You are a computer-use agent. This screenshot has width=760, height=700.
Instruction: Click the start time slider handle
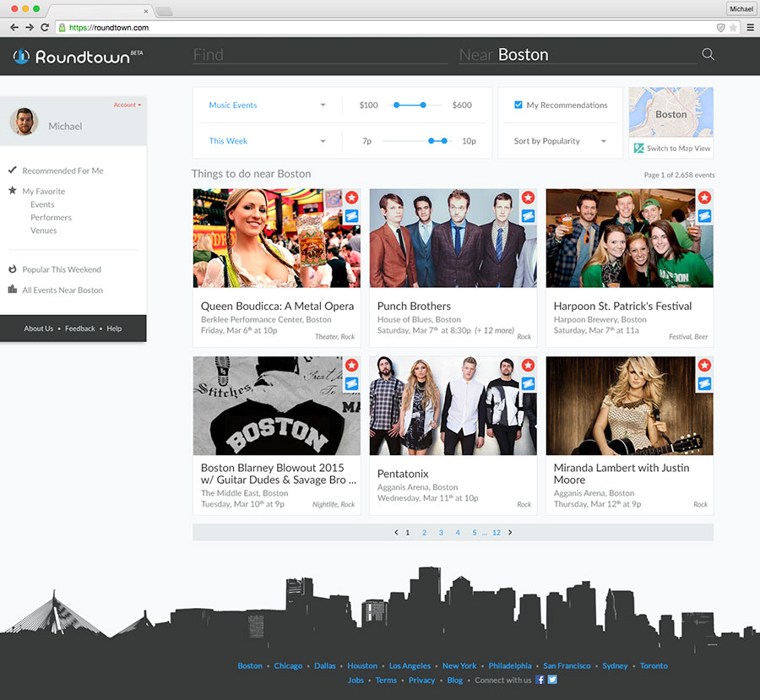tap(432, 140)
